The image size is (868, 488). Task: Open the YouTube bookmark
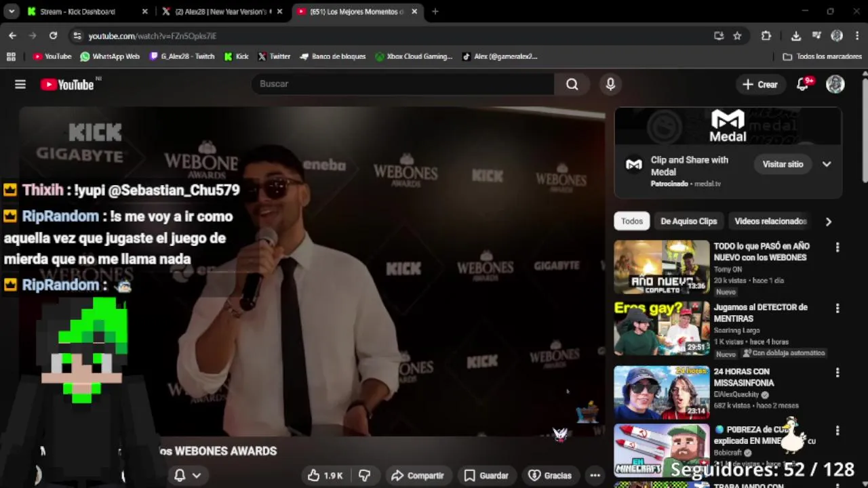pos(52,56)
